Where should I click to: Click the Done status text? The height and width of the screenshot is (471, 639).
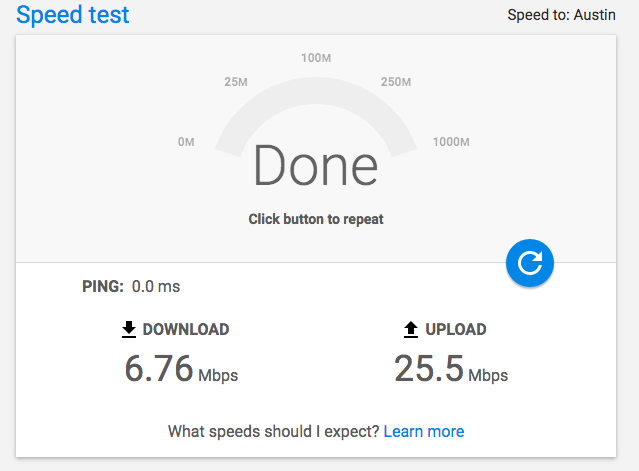click(316, 165)
